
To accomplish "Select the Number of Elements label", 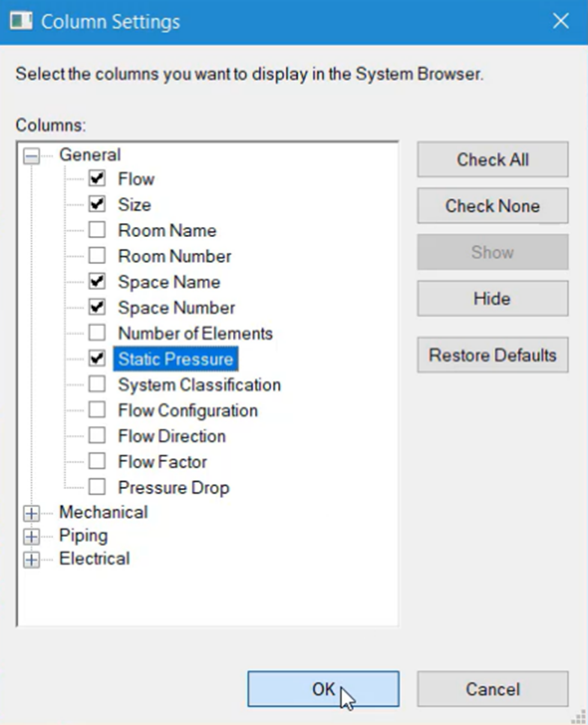I will (x=195, y=333).
